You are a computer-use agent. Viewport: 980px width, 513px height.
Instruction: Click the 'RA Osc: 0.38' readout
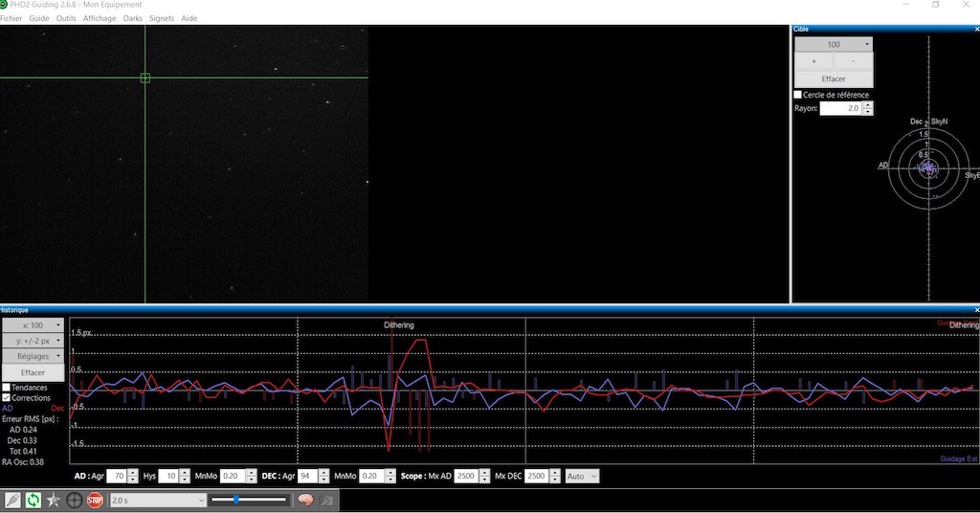23,462
